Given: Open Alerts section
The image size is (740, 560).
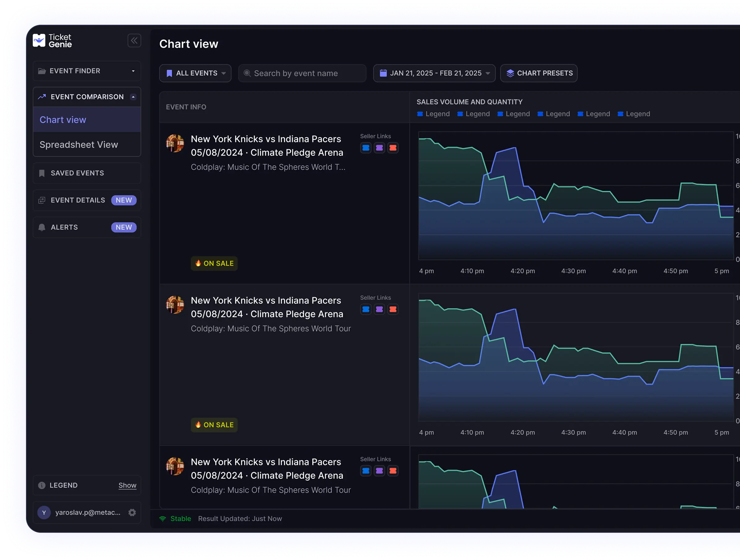Looking at the screenshot, I should pos(87,227).
